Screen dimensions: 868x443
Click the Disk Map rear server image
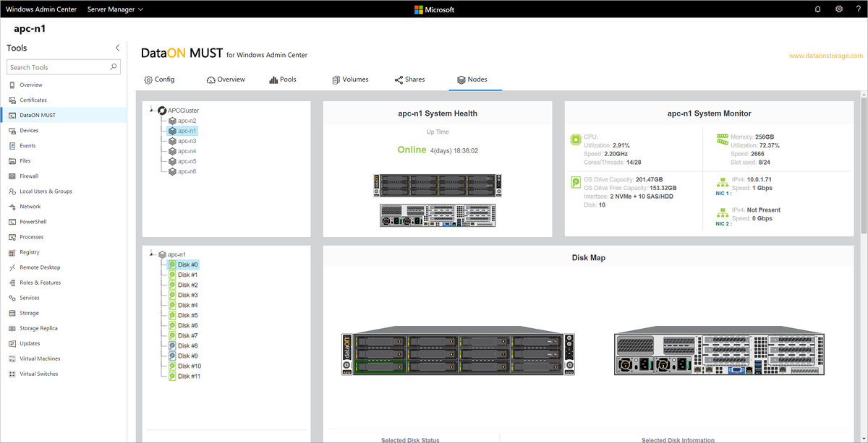point(719,350)
